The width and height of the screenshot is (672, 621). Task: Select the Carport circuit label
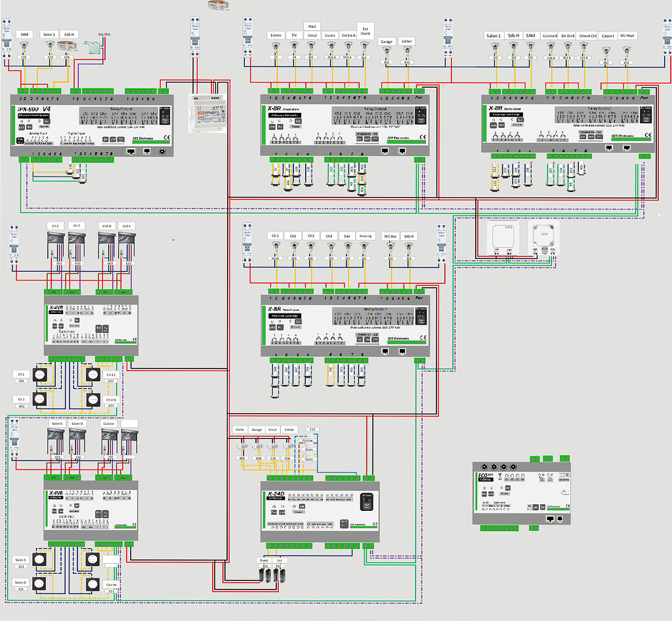click(x=608, y=36)
